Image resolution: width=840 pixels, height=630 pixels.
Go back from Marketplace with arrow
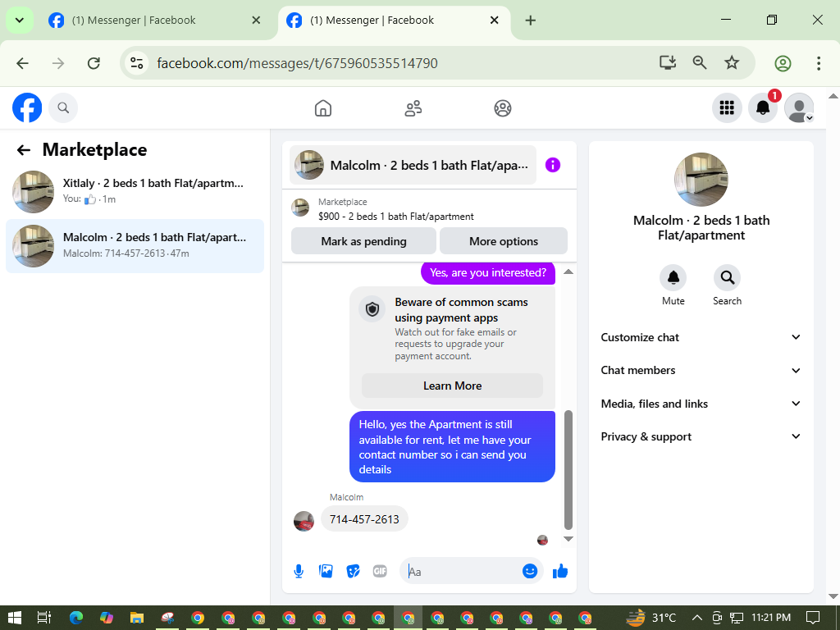pyautogui.click(x=24, y=150)
